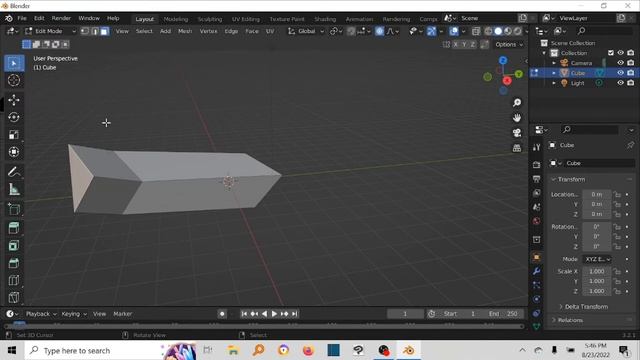The width and height of the screenshot is (640, 360).
Task: Open the Output properties tab
Action: click(x=536, y=179)
